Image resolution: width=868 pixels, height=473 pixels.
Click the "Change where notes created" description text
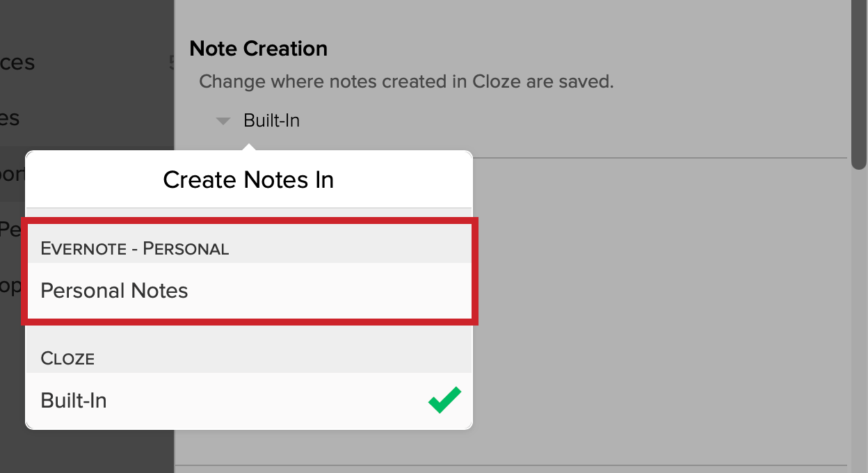coord(406,81)
